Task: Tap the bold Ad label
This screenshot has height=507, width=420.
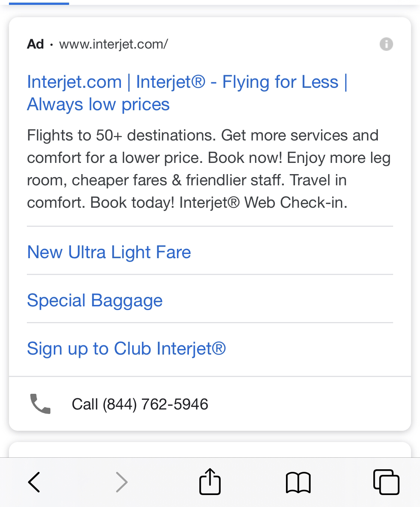Action: click(x=35, y=44)
